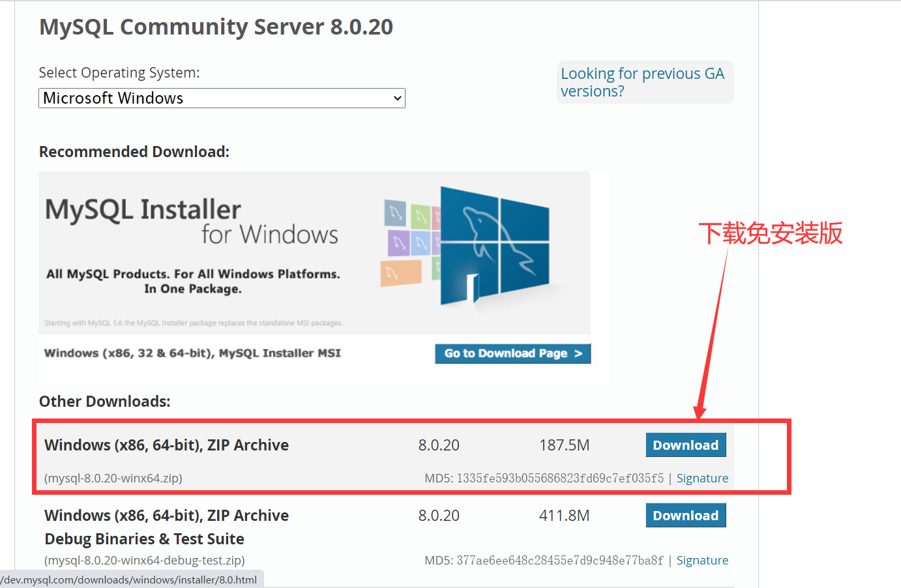The width and height of the screenshot is (901, 588).
Task: Click the Select Operating System label
Action: [x=119, y=72]
